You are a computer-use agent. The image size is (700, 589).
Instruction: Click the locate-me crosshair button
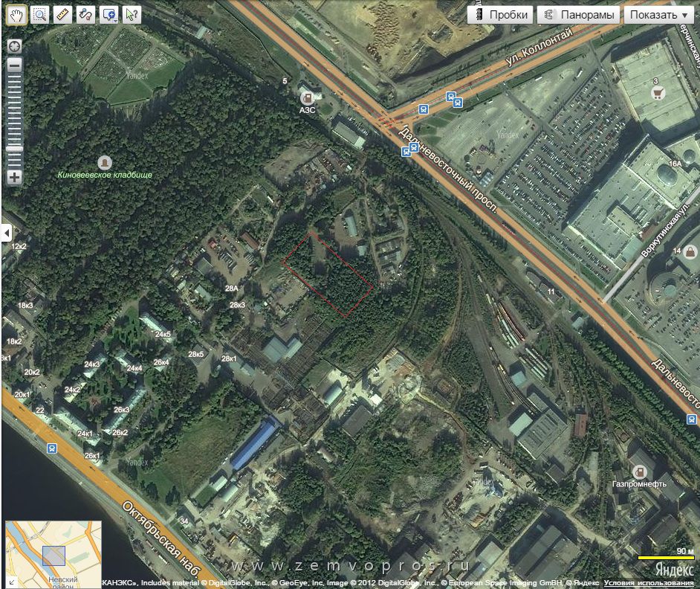pyautogui.click(x=14, y=46)
